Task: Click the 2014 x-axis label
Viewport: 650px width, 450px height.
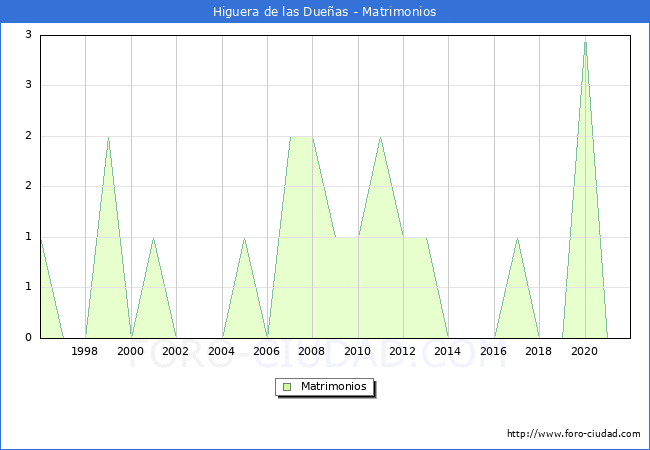Action: (x=447, y=351)
